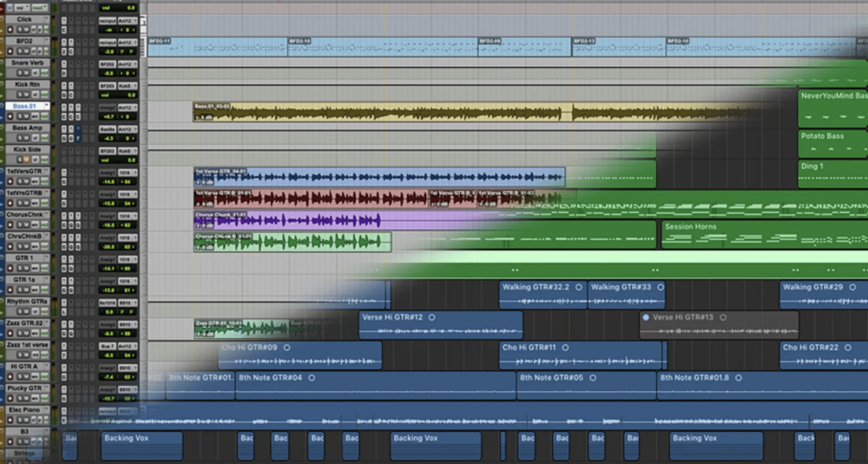Select the Ding 1 region

pyautogui.click(x=832, y=174)
